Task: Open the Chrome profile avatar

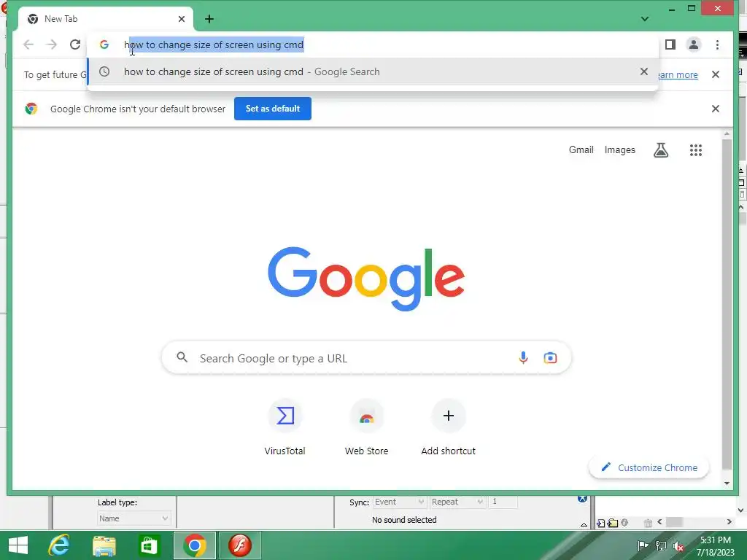Action: [x=694, y=44]
